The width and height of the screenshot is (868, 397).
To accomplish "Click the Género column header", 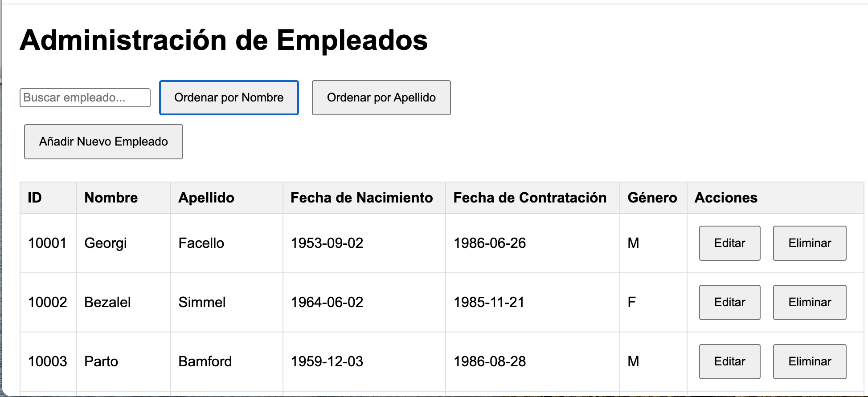I will click(x=652, y=198).
